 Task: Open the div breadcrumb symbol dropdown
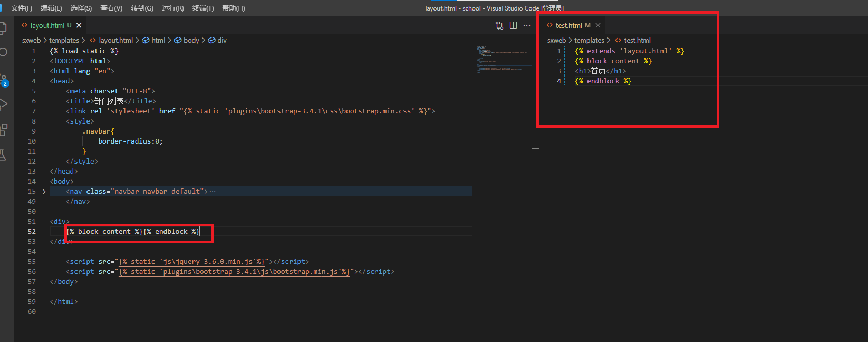tap(221, 41)
